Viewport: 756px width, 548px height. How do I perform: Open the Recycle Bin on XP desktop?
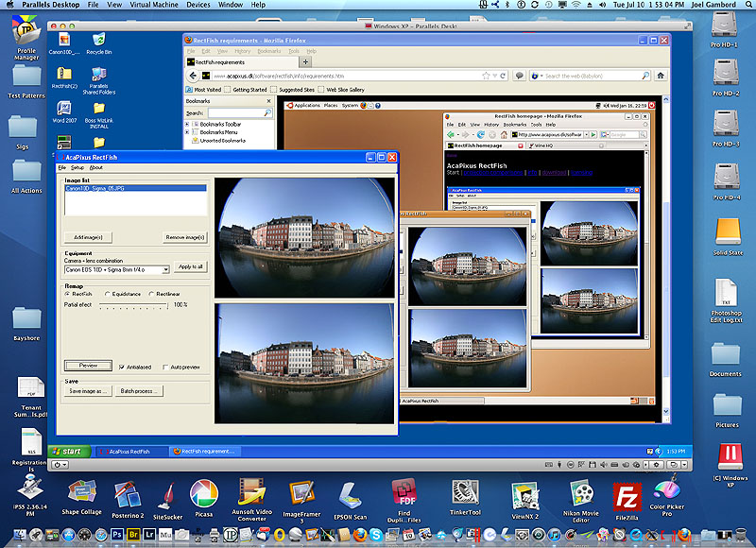point(99,40)
